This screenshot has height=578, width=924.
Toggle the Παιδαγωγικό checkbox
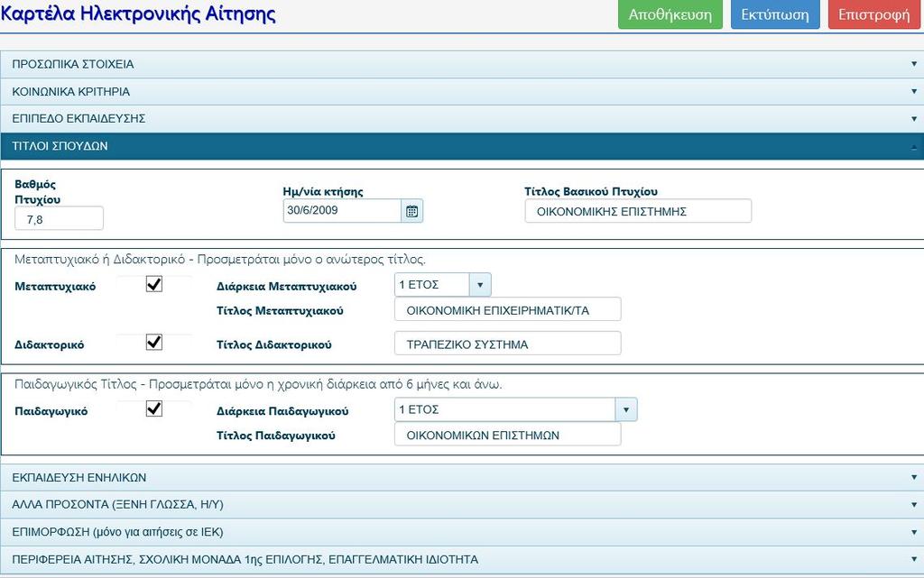(x=153, y=409)
